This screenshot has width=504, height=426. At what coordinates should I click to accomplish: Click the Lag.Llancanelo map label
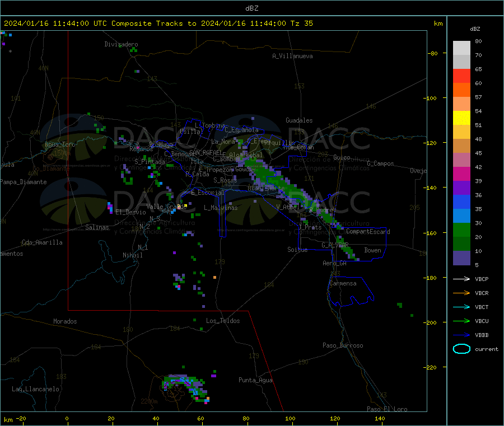tap(35, 389)
